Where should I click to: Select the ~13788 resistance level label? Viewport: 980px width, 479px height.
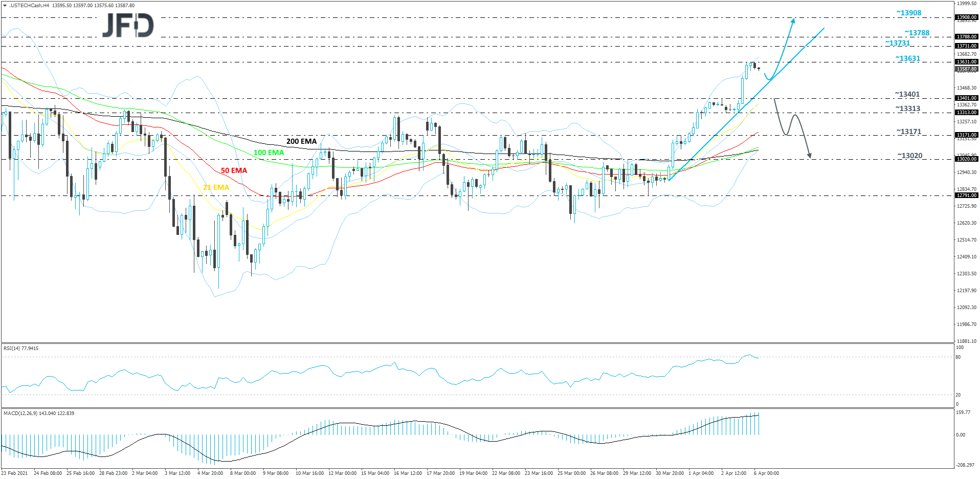pyautogui.click(x=917, y=33)
